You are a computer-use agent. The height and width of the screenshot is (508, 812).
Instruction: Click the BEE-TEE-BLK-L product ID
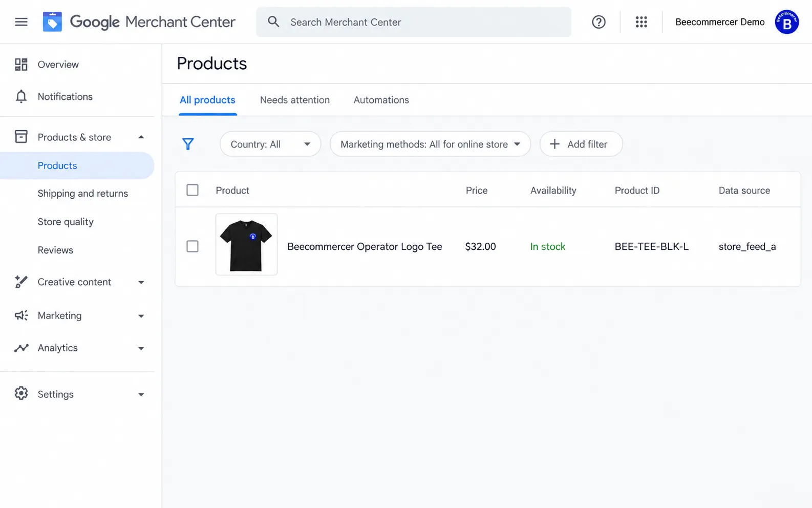click(x=651, y=246)
